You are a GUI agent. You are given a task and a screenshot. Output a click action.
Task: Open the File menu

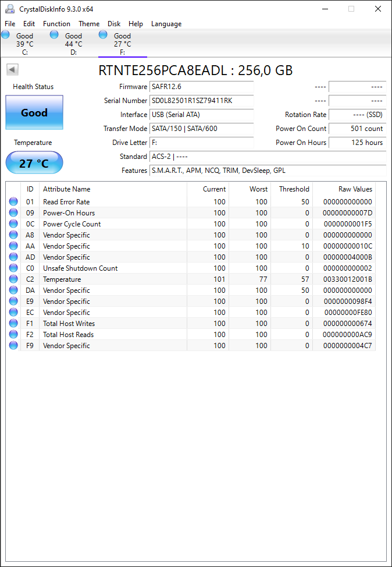[x=10, y=24]
